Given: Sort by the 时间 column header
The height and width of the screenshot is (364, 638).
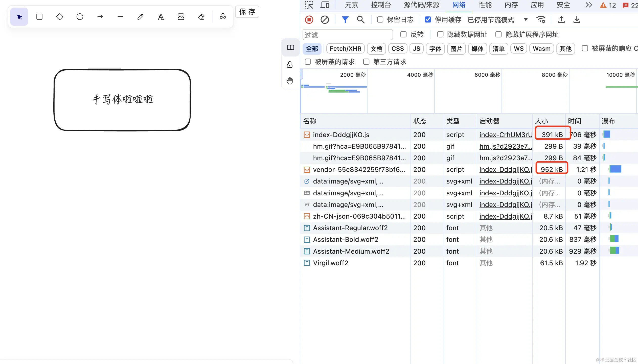Looking at the screenshot, I should 582,121.
